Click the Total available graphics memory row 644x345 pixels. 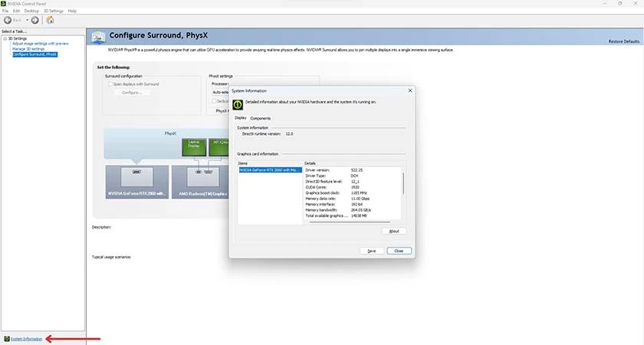pyautogui.click(x=353, y=216)
